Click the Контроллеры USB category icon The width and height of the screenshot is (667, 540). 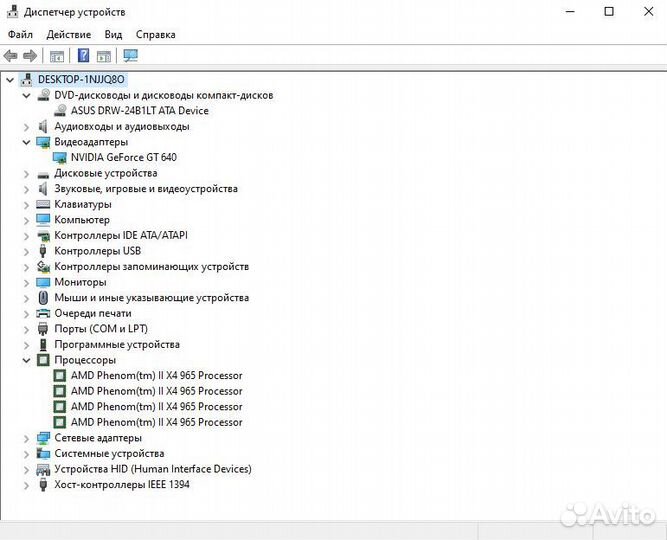43,251
